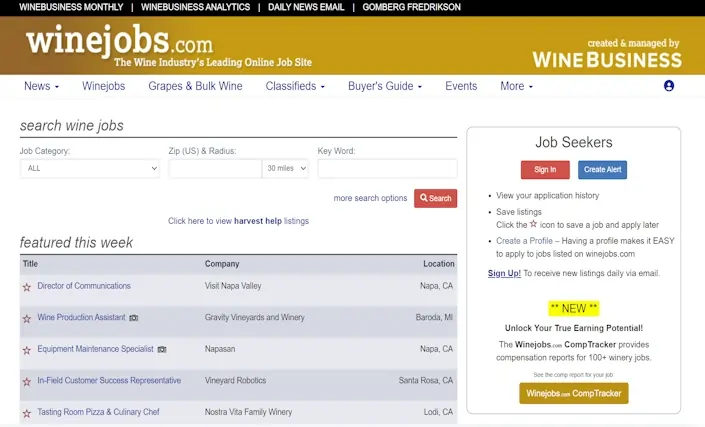Click the WineBusiness logo in the header
Viewport: 705px width, 427px height.
[607, 59]
